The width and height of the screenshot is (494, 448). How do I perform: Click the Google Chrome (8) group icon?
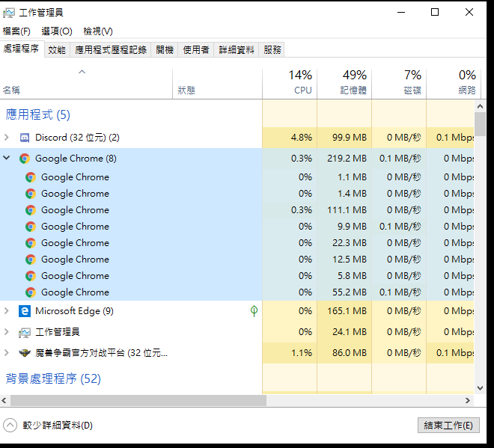pyautogui.click(x=25, y=159)
